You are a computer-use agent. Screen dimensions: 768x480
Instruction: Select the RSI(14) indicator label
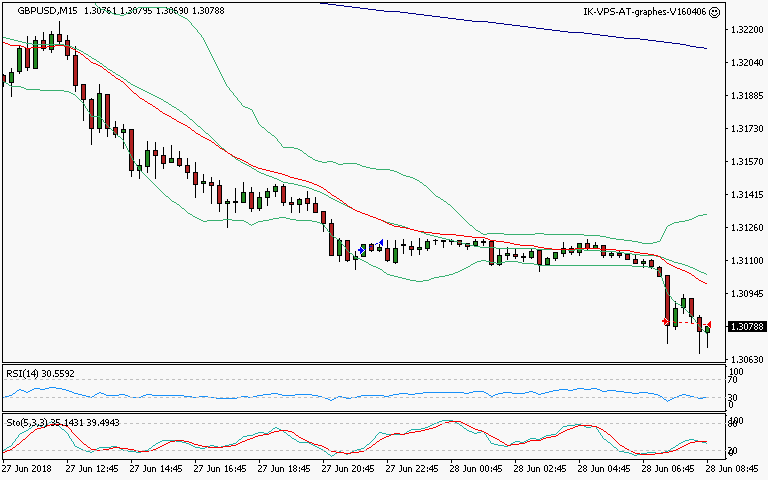pyautogui.click(x=26, y=373)
